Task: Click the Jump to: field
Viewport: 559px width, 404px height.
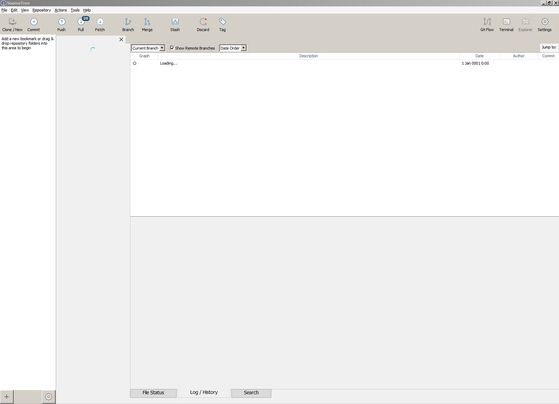Action: click(549, 47)
